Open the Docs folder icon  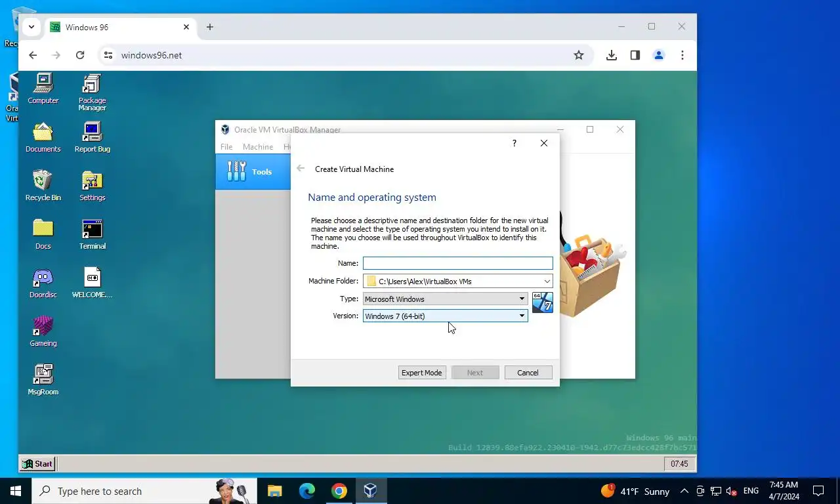[43, 234]
